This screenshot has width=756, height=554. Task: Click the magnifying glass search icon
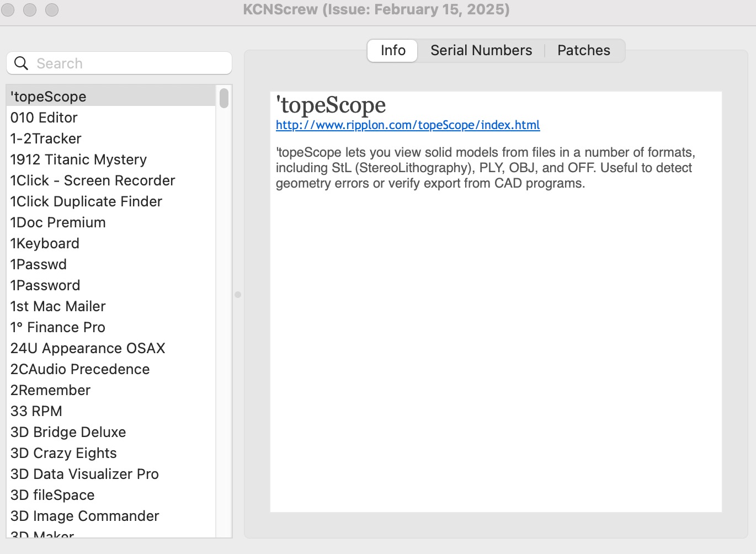[21, 63]
